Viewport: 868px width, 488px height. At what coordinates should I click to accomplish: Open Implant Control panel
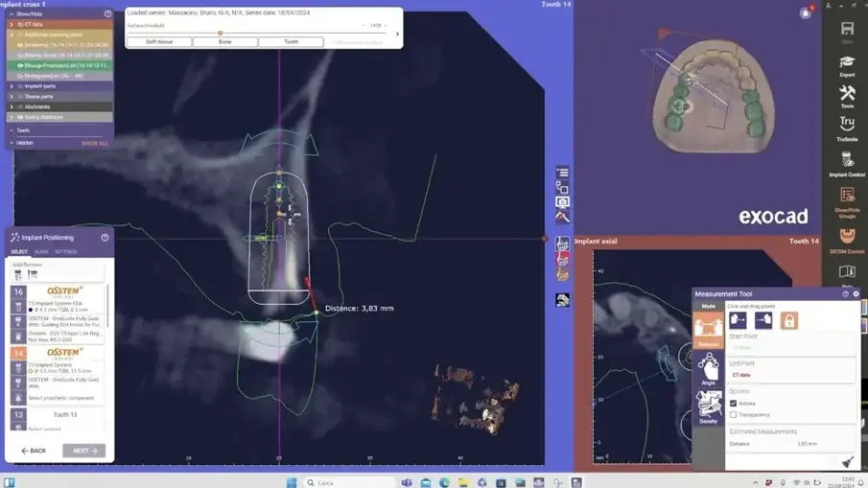point(847,164)
